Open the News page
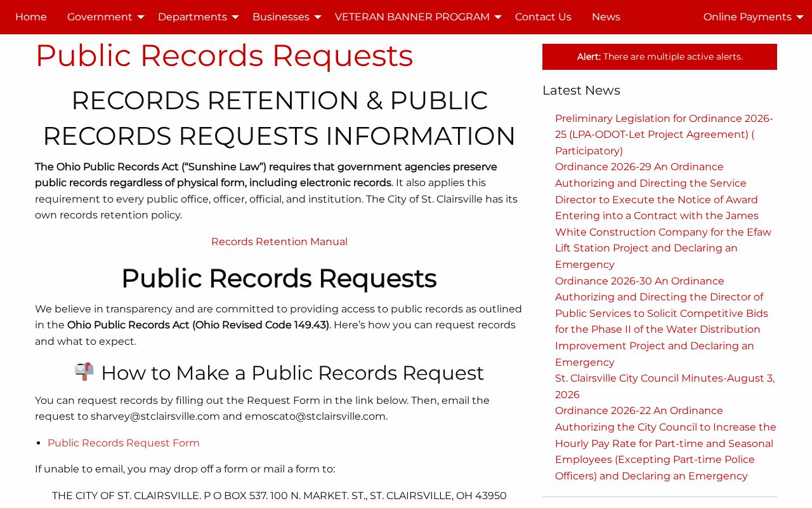Screen dimensions: 812x508 606,17
